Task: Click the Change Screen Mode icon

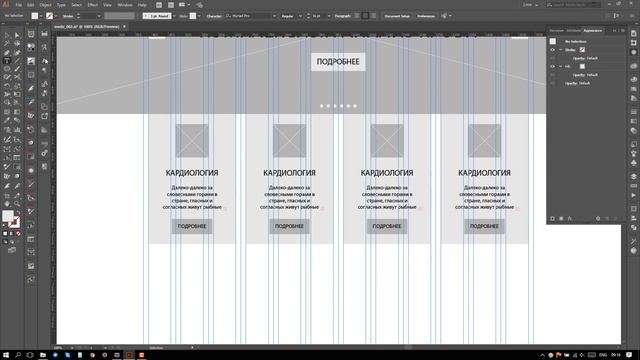Action: click(11, 249)
